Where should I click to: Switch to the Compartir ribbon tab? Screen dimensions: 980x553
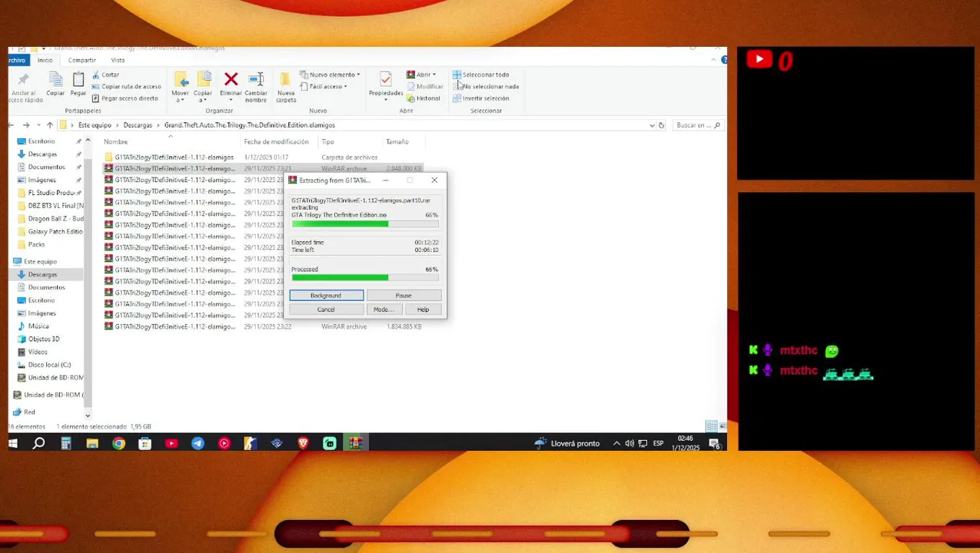tap(82, 60)
